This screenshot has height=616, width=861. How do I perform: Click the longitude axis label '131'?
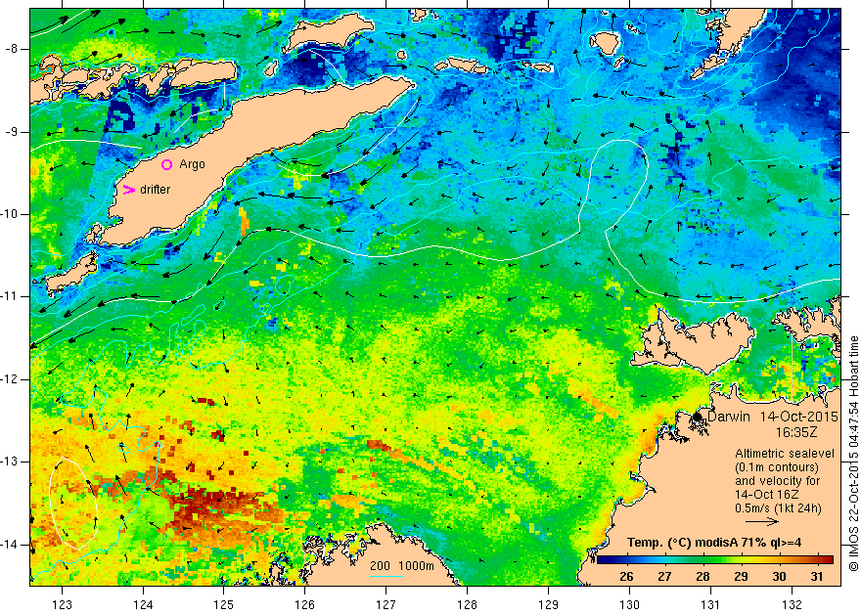point(710,604)
